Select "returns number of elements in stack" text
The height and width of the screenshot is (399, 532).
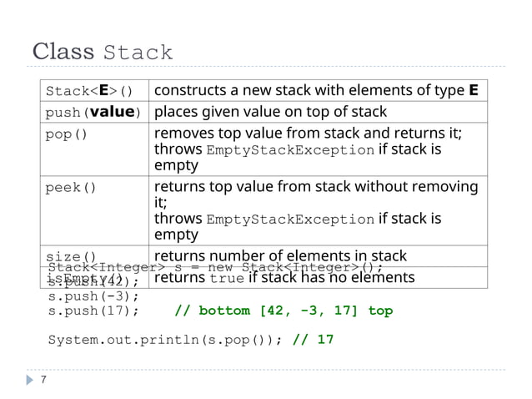click(x=280, y=255)
